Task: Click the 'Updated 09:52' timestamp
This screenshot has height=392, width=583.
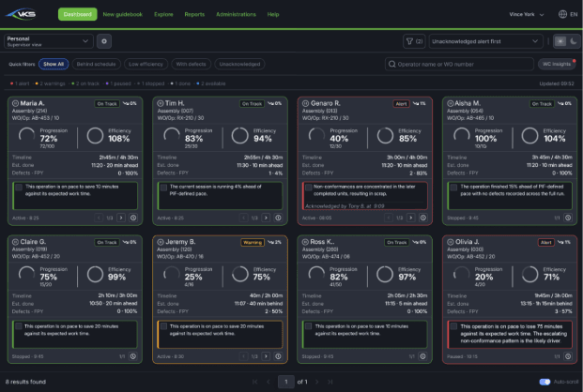Action: coord(557,83)
